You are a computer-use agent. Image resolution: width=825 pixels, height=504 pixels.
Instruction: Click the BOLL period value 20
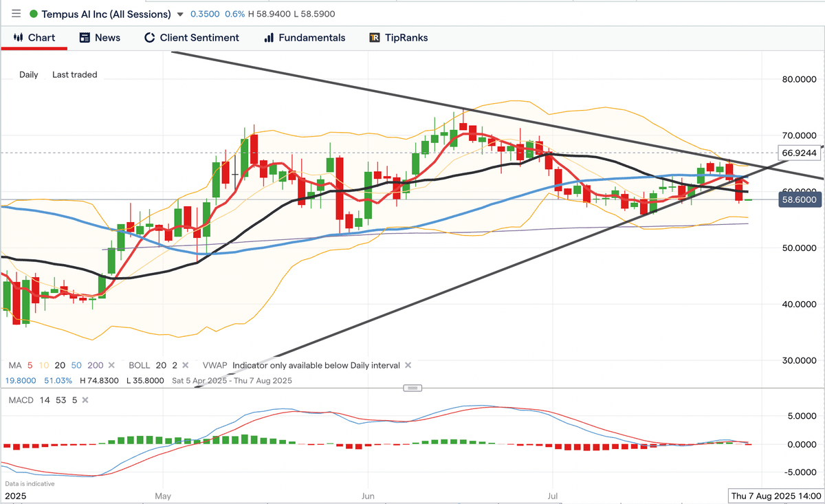(x=159, y=365)
